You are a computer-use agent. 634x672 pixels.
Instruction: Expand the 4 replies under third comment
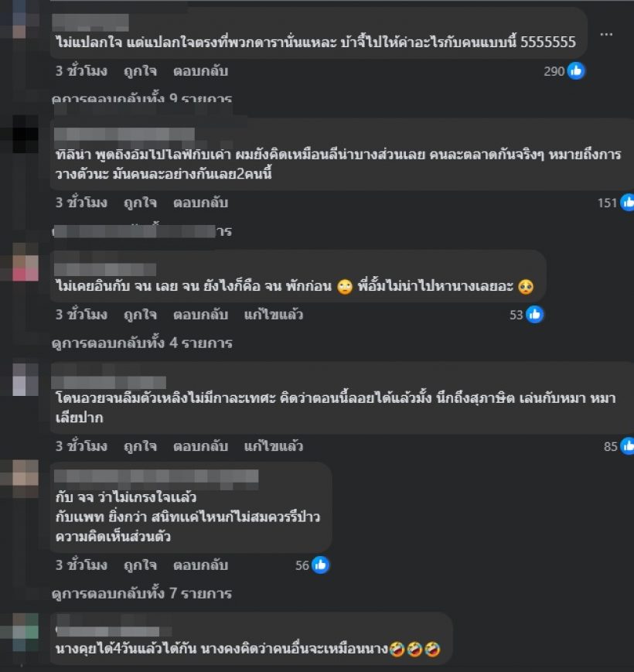click(141, 343)
